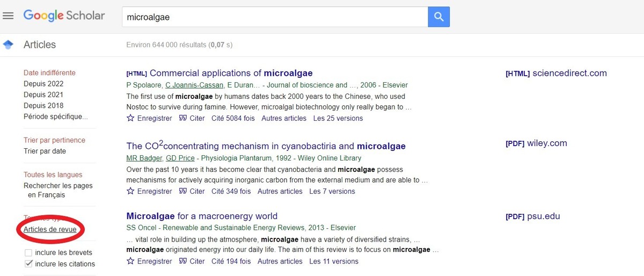Uncheck the 'inclure les citations' checkbox
The height and width of the screenshot is (276, 644).
tap(28, 264)
